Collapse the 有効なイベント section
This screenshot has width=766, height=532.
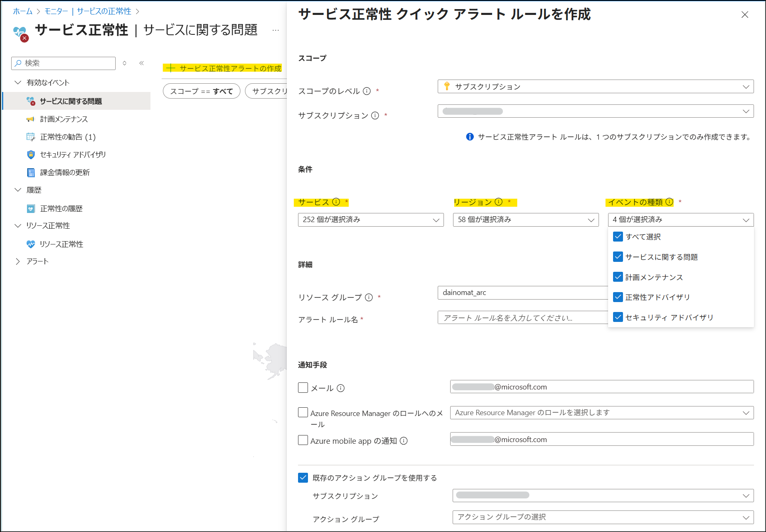click(x=18, y=82)
